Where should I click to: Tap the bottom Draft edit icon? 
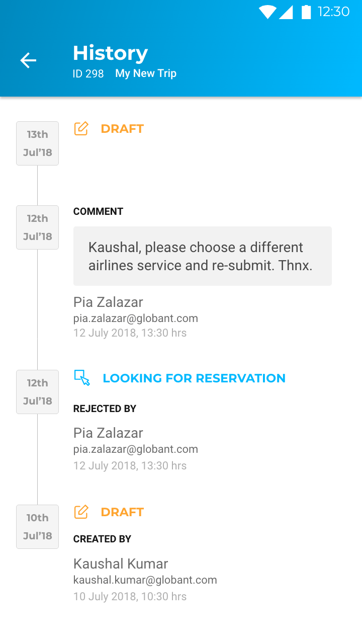pyautogui.click(x=81, y=512)
